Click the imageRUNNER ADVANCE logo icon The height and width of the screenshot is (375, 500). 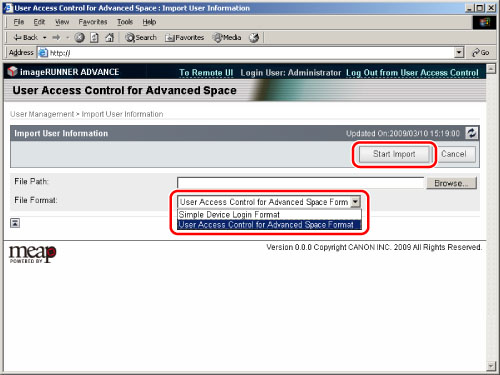click(x=12, y=71)
